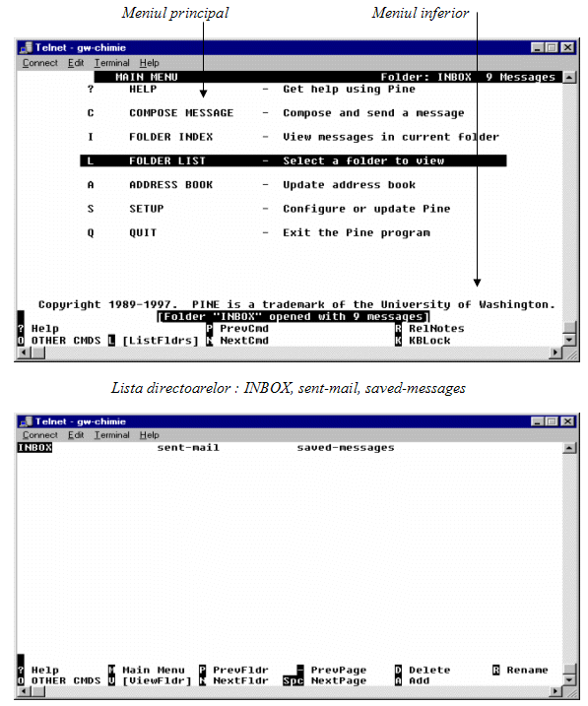
Task: Choose COMPOSE MESSAGE in Pine main menu
Action: [181, 113]
